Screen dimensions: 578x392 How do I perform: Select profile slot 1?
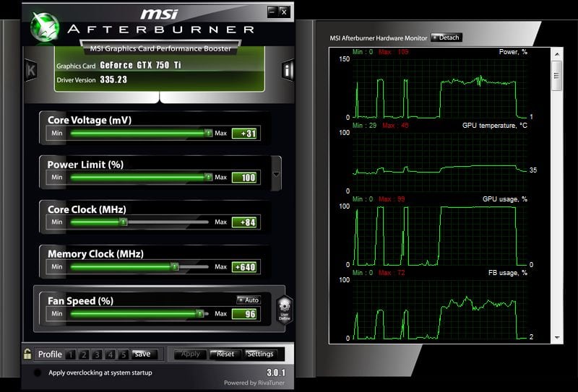tap(71, 354)
